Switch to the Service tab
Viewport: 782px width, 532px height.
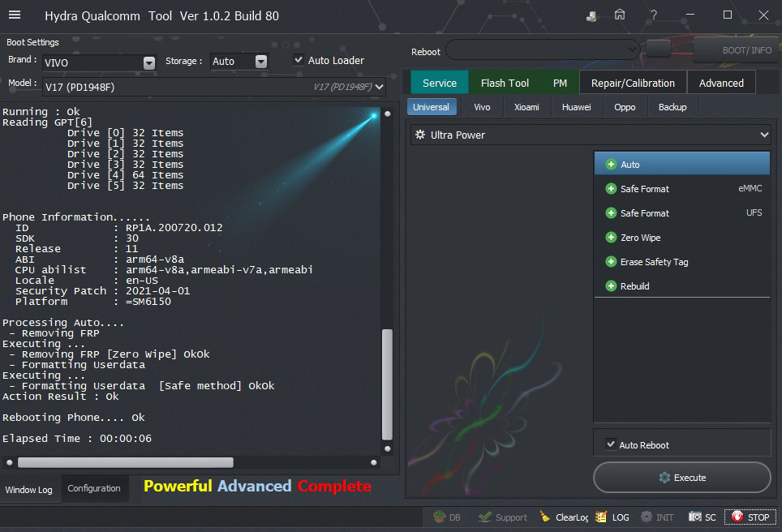click(440, 83)
